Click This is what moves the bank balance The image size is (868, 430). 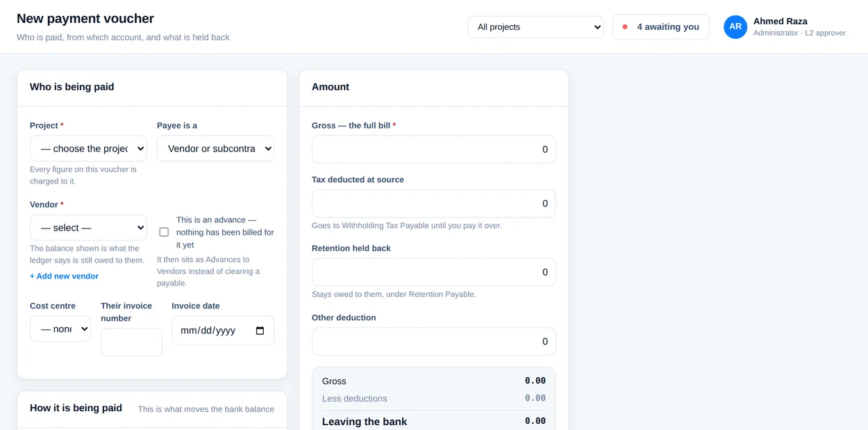(x=206, y=409)
